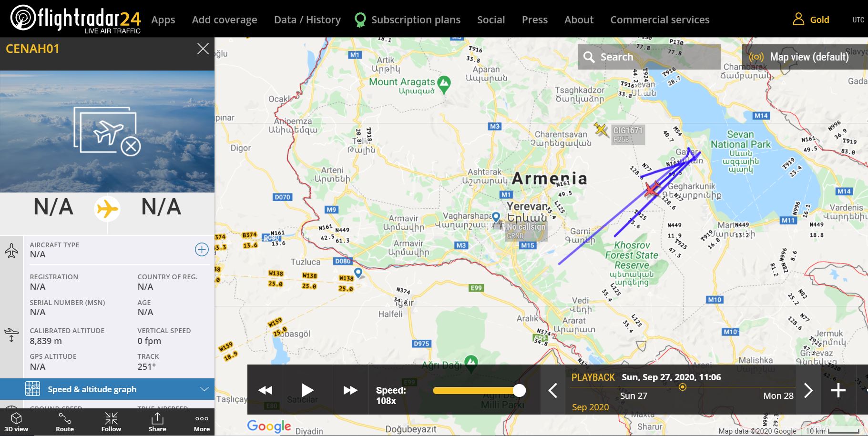Open Data / History menu
Image resolution: width=868 pixels, height=436 pixels.
click(x=307, y=20)
